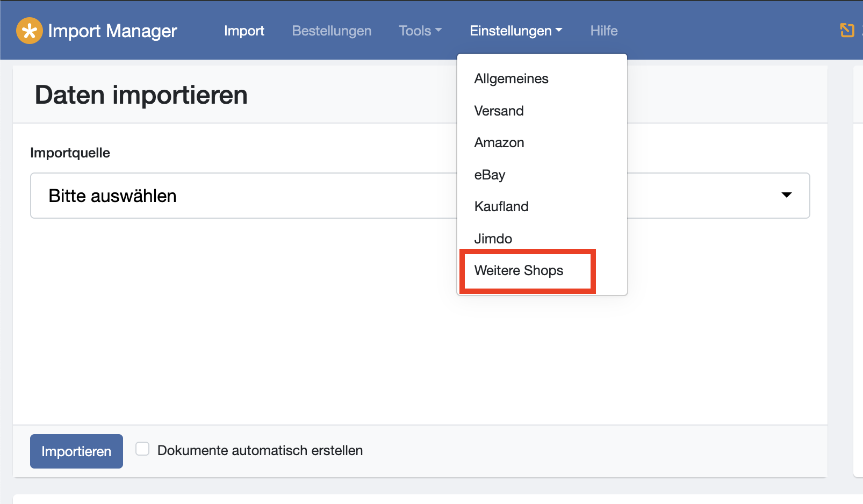The image size is (863, 504).
Task: Open the Kaufland settings
Action: point(501,207)
